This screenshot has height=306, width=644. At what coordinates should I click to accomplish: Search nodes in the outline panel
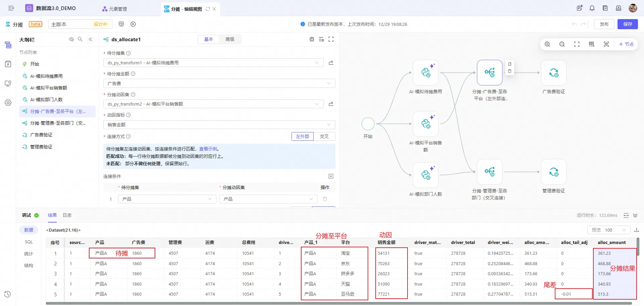point(80,39)
